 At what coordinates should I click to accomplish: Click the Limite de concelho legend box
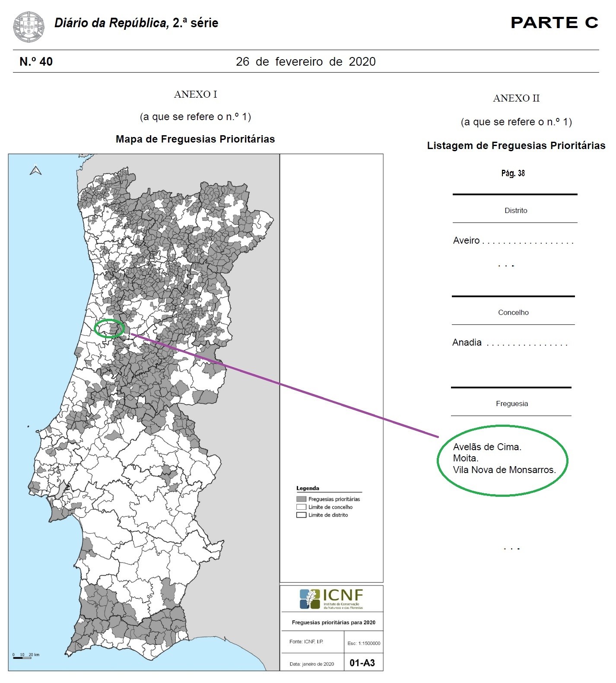301,507
